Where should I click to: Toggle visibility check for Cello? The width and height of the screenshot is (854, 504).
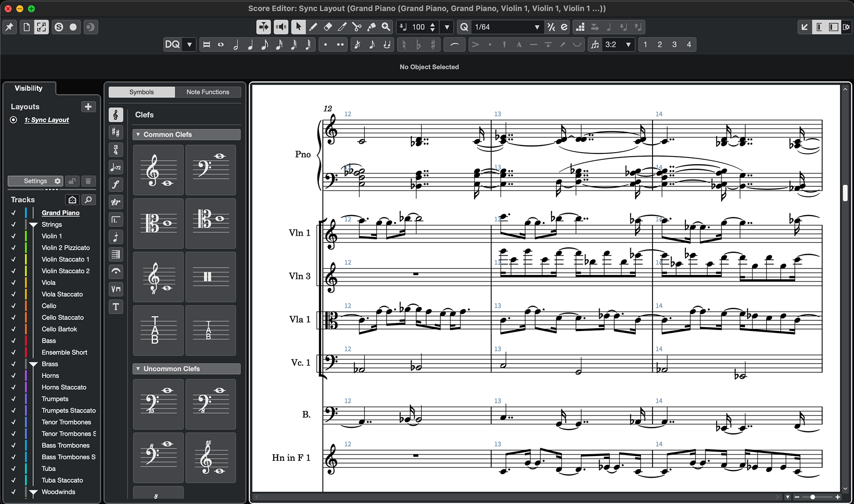pyautogui.click(x=13, y=306)
